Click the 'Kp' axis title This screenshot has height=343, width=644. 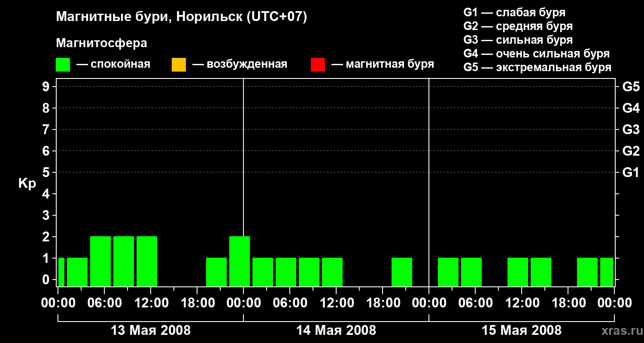click(27, 184)
